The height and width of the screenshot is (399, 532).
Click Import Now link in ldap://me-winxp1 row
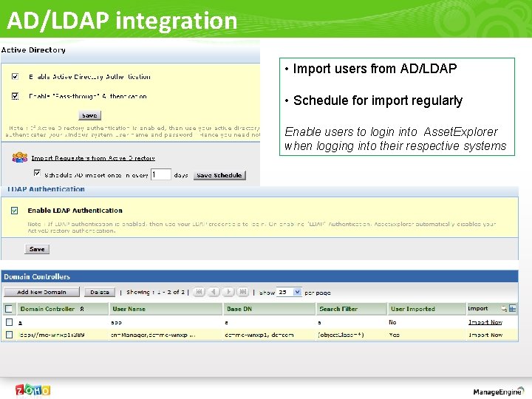(x=485, y=335)
